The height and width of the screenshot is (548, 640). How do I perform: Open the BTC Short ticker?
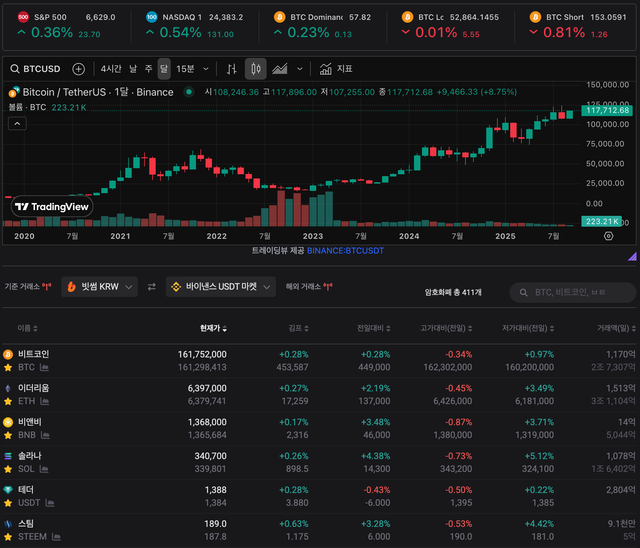click(578, 25)
